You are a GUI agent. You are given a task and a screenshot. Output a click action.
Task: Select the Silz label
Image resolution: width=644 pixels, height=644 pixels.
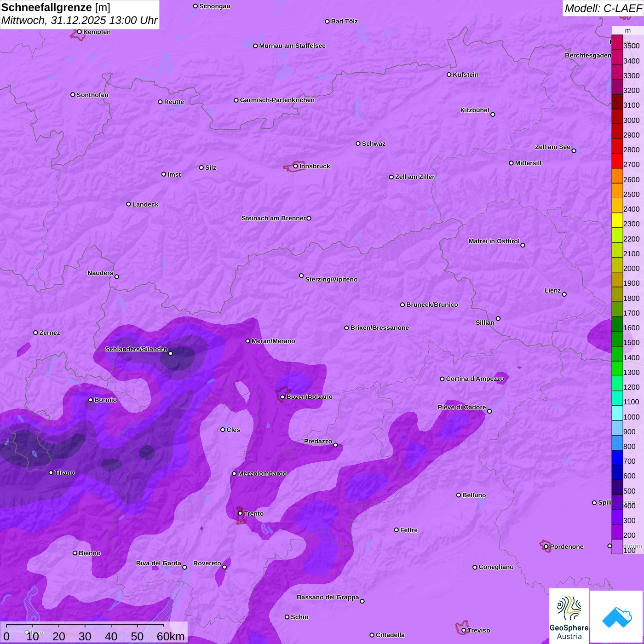click(x=211, y=167)
